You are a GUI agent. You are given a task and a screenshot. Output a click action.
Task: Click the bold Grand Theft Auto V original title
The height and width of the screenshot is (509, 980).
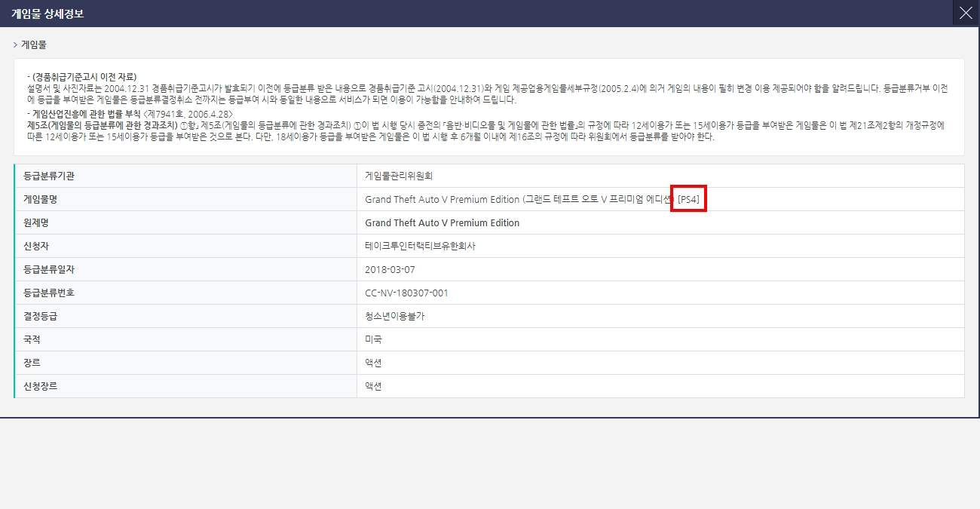click(x=442, y=223)
